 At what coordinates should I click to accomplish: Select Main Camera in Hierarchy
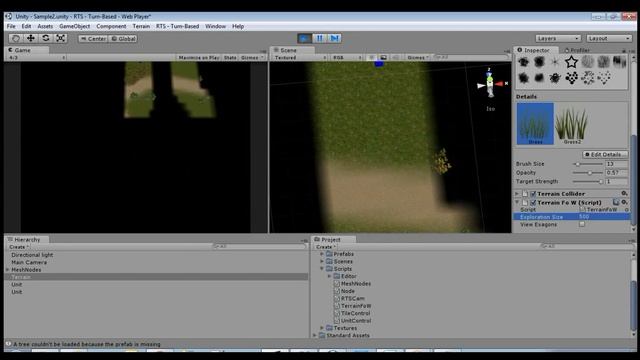coord(29,262)
